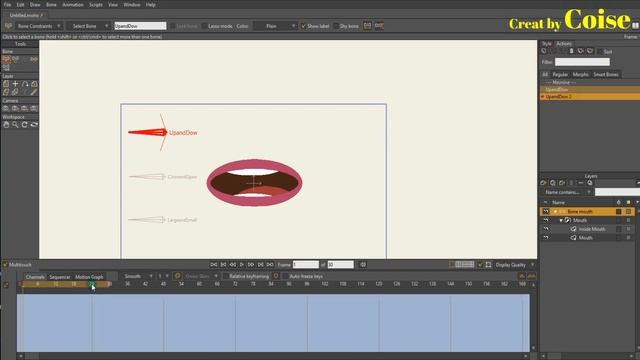Click frame 36 on the timeline ruler
640x360 pixels.
pyautogui.click(x=127, y=284)
